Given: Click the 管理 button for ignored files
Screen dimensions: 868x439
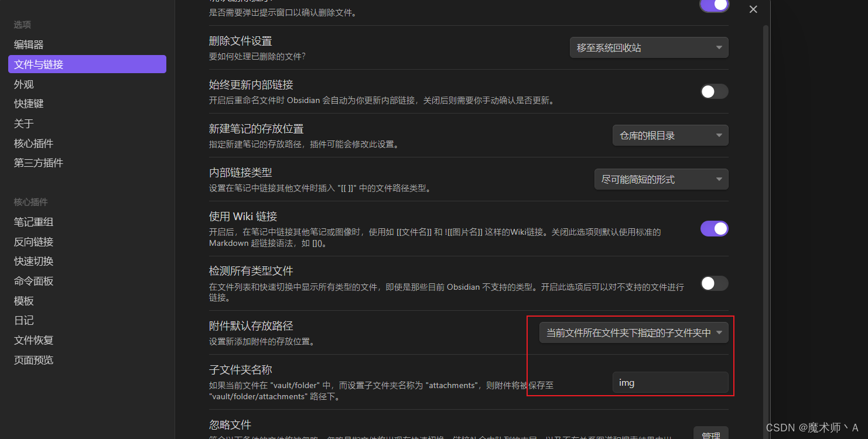Looking at the screenshot, I should point(711,434).
